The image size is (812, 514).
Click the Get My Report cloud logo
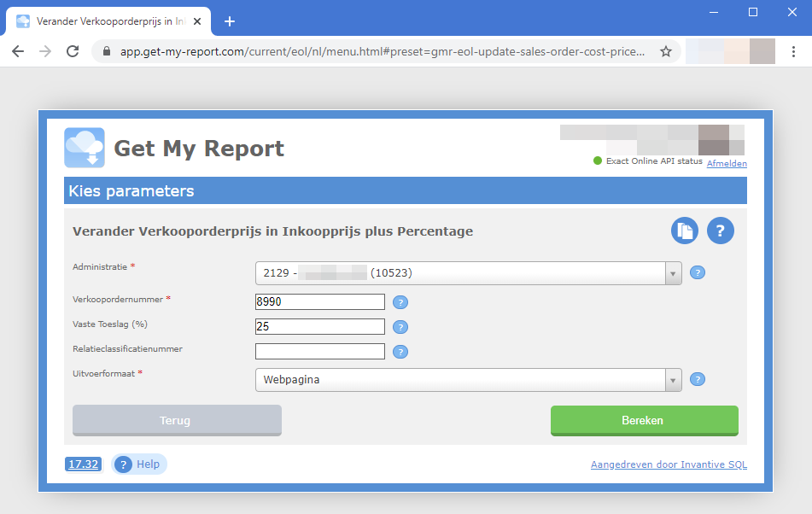[x=85, y=148]
